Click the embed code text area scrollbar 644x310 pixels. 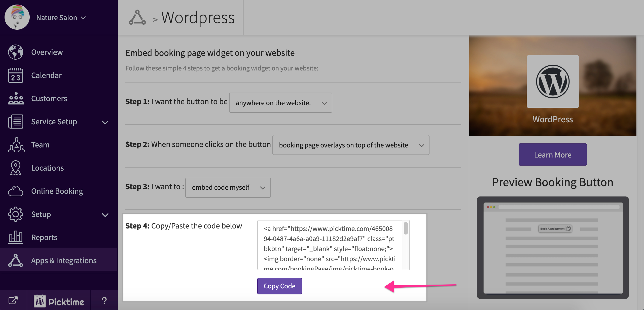point(406,228)
